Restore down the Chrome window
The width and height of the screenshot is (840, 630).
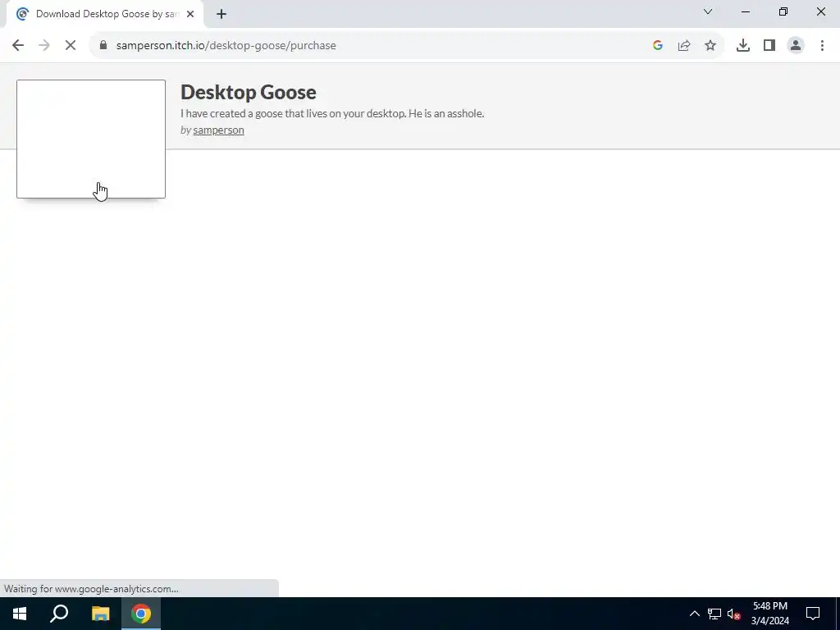point(783,11)
